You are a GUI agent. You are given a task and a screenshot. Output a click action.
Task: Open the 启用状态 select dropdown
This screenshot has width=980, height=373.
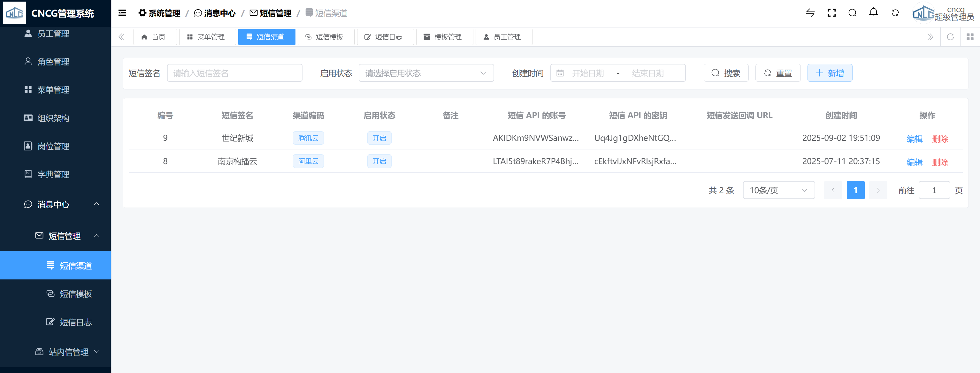click(426, 73)
